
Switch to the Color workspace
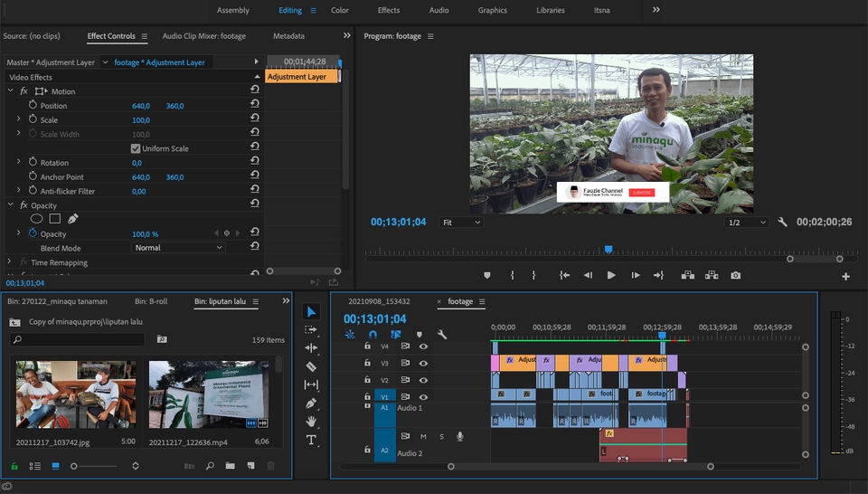coord(340,10)
